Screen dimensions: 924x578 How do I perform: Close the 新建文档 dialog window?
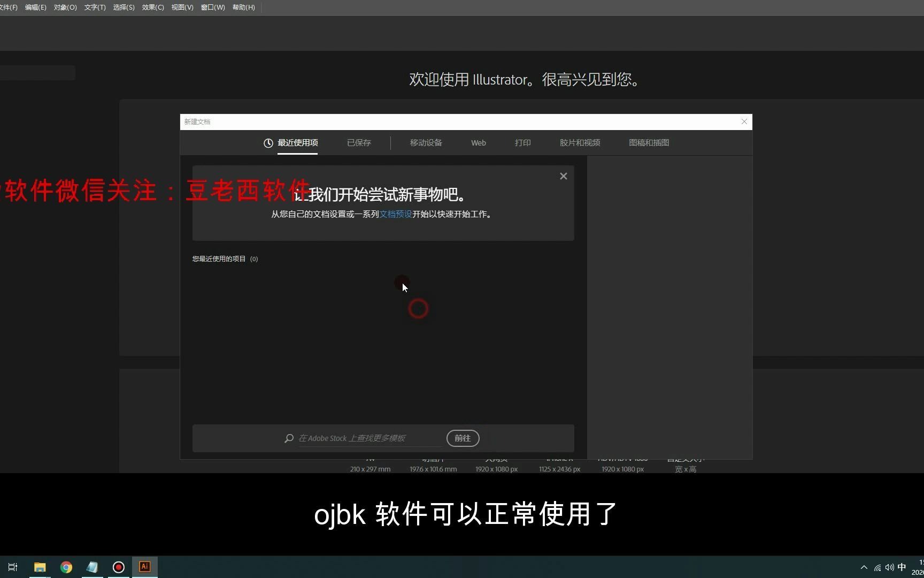(x=744, y=121)
